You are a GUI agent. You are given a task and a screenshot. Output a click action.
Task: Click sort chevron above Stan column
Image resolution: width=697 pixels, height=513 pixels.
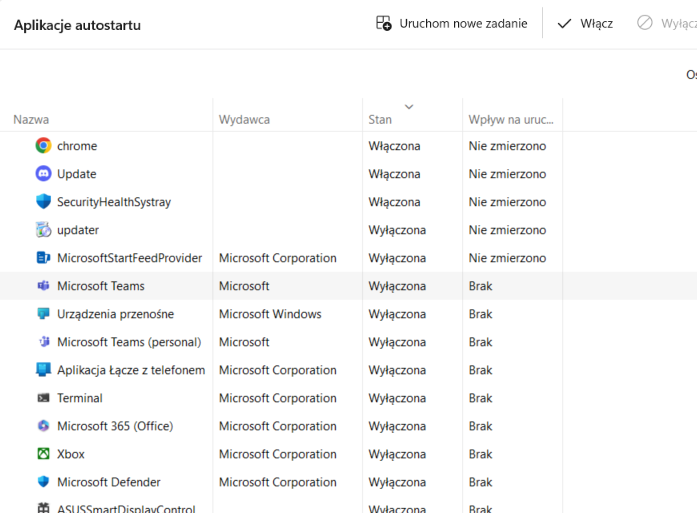[x=409, y=107]
